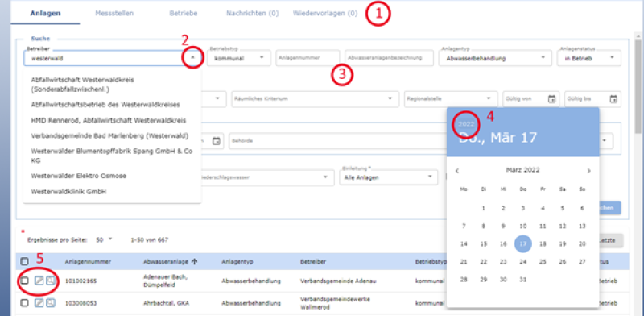Open the Einleitung dropdown showing Alle Anlagen
Screen dimensions: 644x316
388,177
